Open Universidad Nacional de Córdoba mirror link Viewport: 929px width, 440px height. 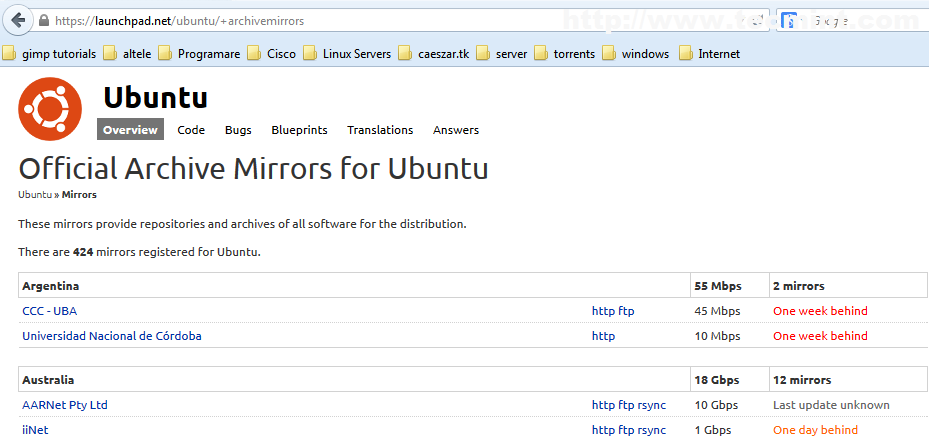click(112, 336)
